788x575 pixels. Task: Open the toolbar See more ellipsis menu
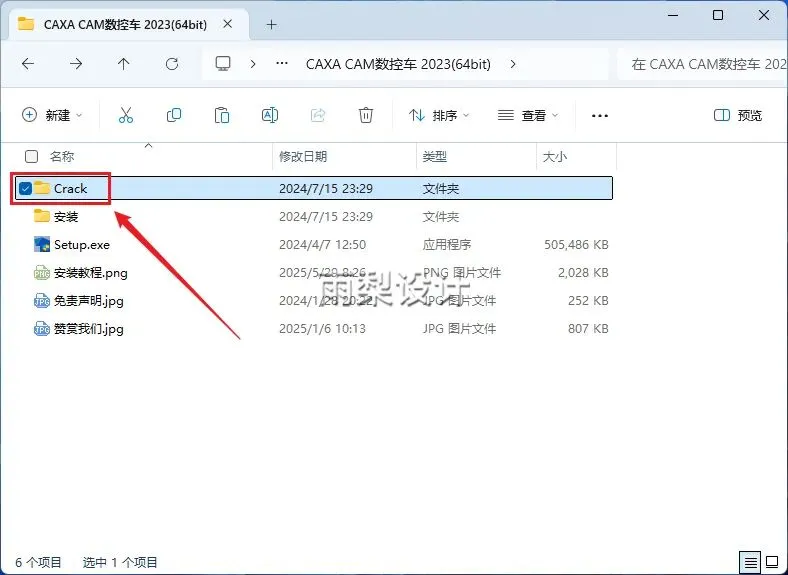[600, 116]
